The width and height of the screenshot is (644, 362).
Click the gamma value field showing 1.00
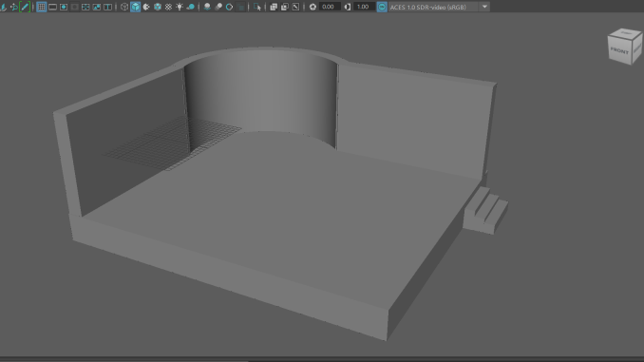coord(364,7)
